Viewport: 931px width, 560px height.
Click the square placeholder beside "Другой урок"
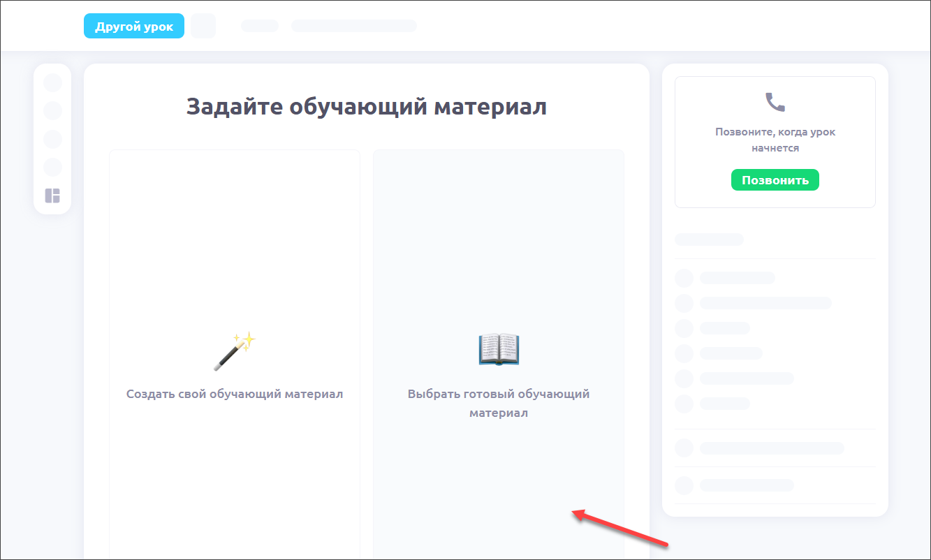(203, 26)
